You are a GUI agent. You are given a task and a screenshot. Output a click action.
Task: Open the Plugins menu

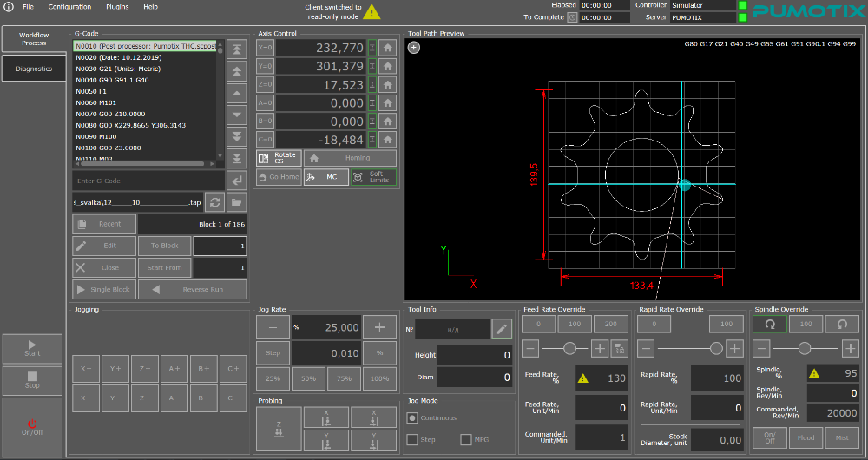tap(117, 7)
